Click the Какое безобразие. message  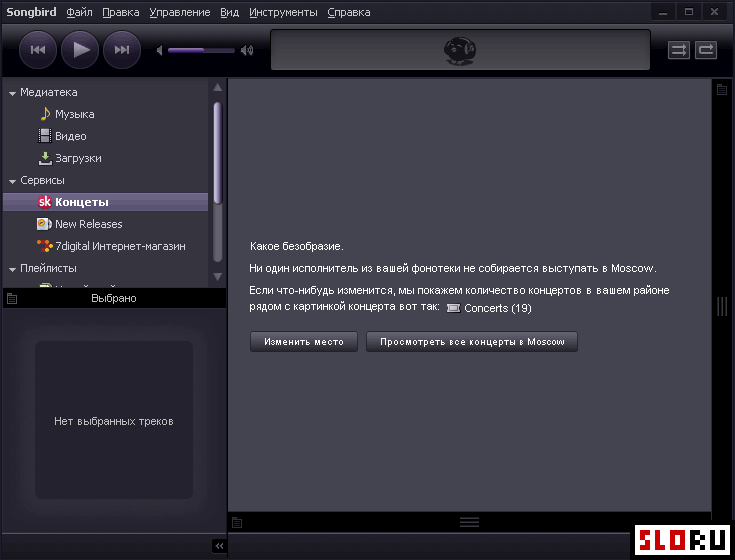click(x=297, y=246)
